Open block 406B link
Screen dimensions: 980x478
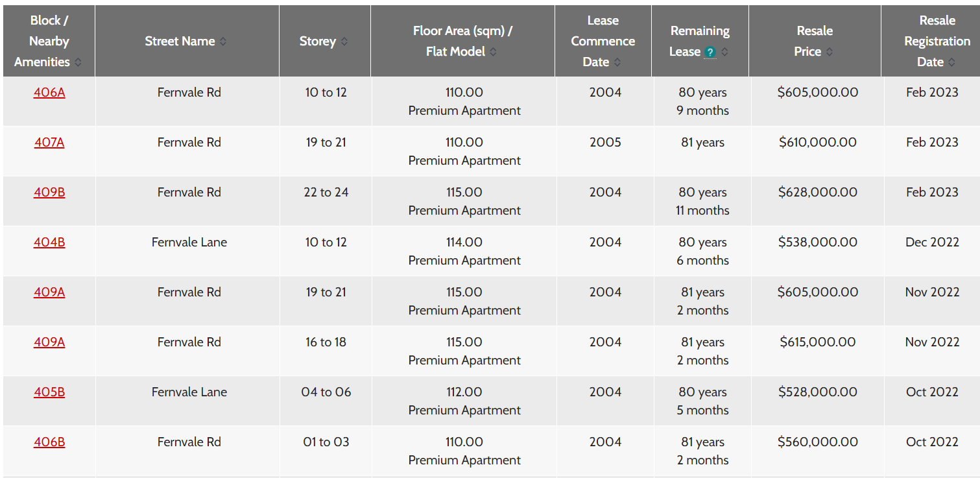(49, 442)
